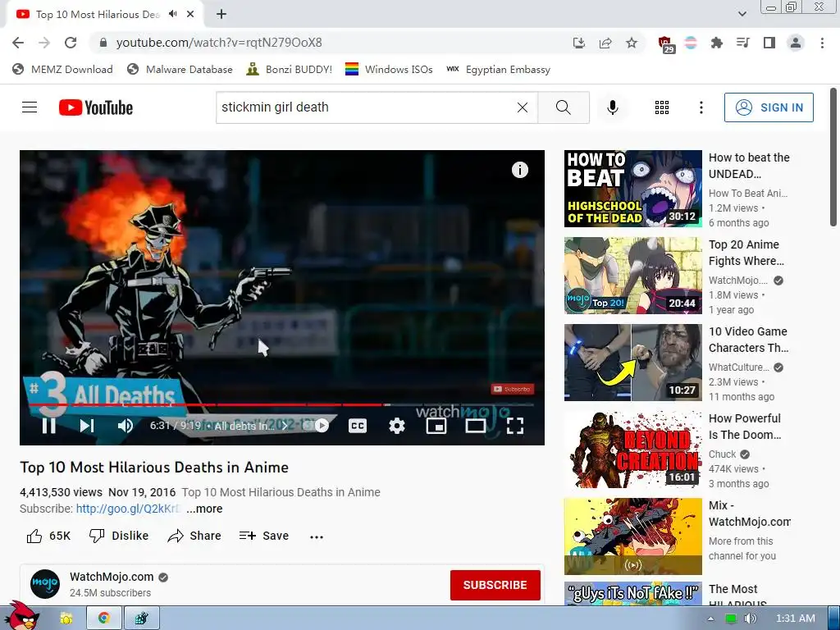
Task: Open the 'All debts in...' chapter list
Action: point(251,426)
